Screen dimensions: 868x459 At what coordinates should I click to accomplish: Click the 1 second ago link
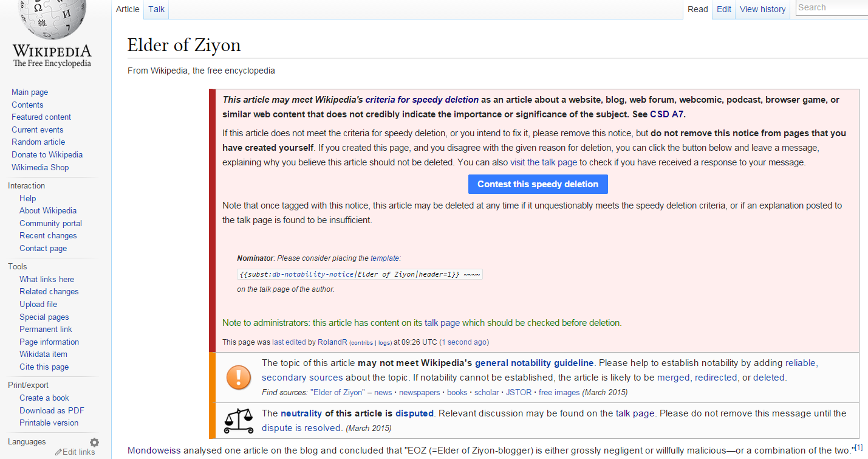point(464,342)
